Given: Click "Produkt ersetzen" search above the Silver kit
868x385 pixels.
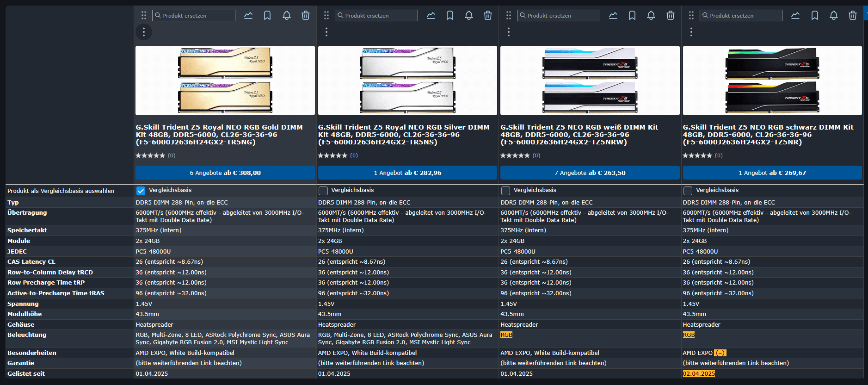Looking at the screenshot, I should pyautogui.click(x=376, y=15).
